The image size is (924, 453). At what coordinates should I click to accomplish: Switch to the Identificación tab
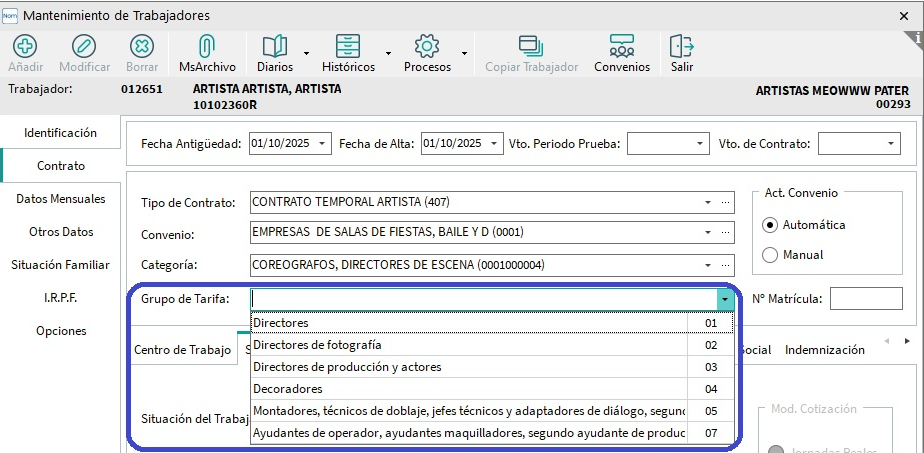point(60,133)
